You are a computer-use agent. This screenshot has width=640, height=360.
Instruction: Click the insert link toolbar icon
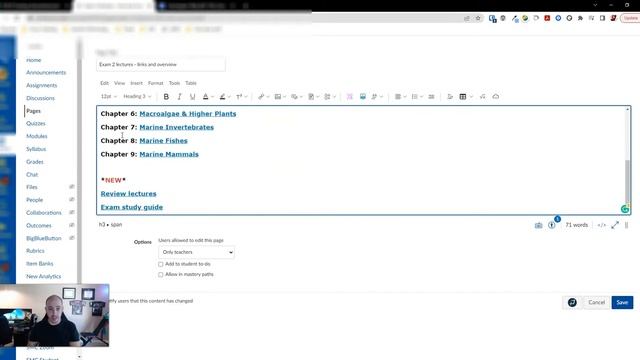tap(261, 97)
